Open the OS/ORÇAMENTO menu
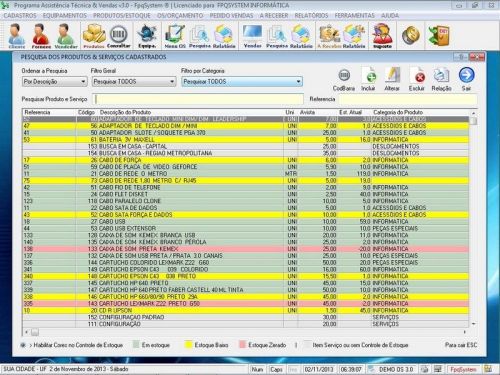This screenshot has width=500, height=375. point(180,16)
